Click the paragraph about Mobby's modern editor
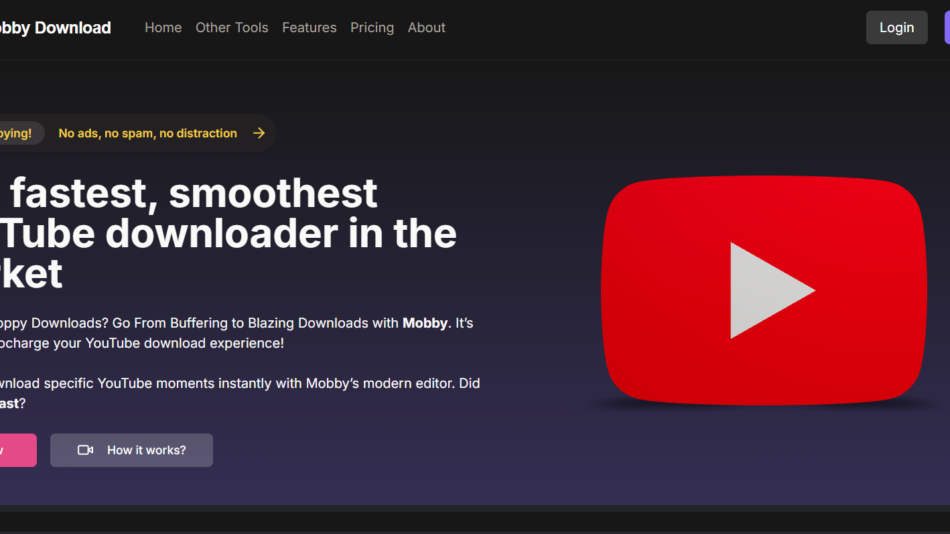The image size is (950, 534). (240, 393)
